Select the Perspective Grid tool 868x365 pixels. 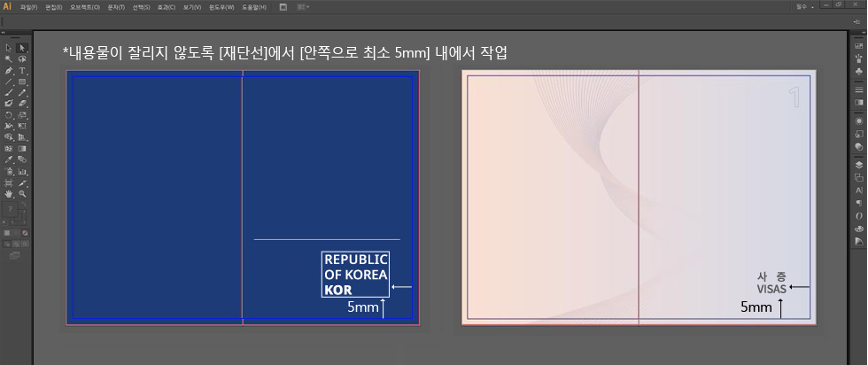click(22, 136)
